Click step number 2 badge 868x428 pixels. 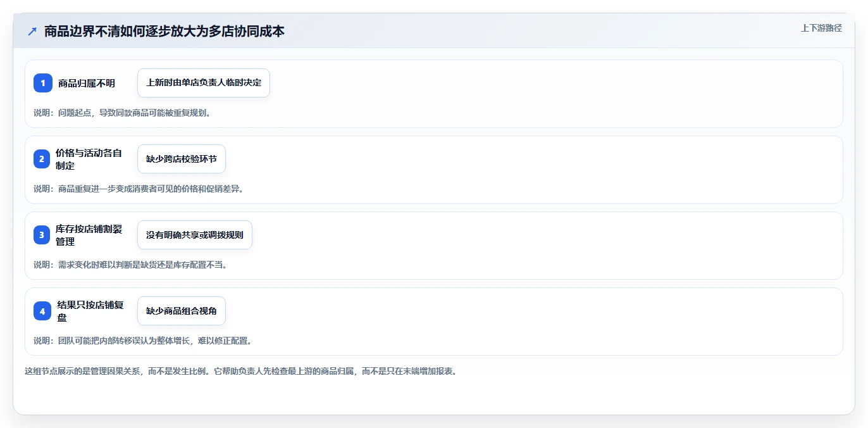pyautogui.click(x=42, y=159)
